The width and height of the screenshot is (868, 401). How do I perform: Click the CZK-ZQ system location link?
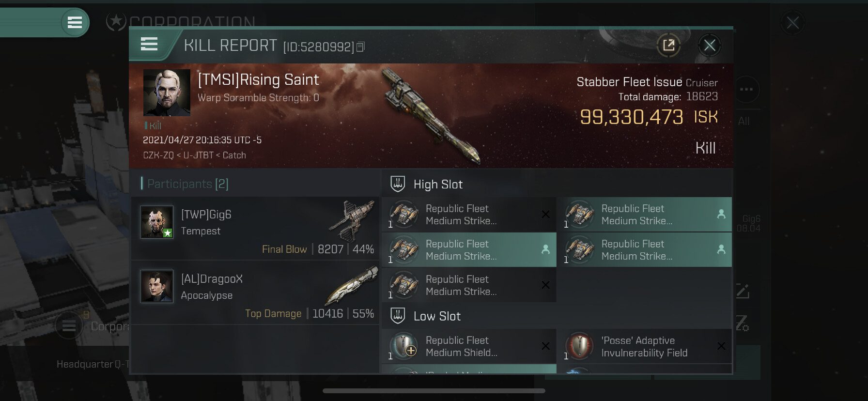(158, 155)
